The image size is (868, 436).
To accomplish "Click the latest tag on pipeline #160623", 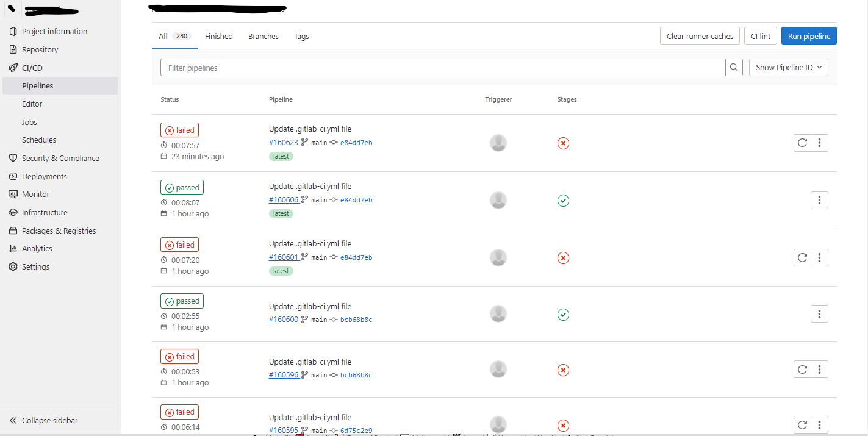I will [x=281, y=156].
